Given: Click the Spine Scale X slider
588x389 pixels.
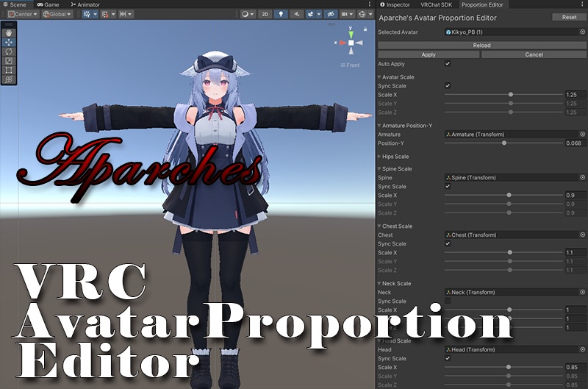Looking at the screenshot, I should (x=503, y=195).
